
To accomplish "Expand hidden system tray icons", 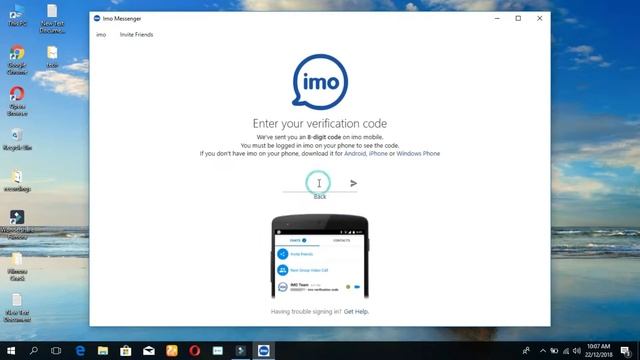I will [542, 351].
